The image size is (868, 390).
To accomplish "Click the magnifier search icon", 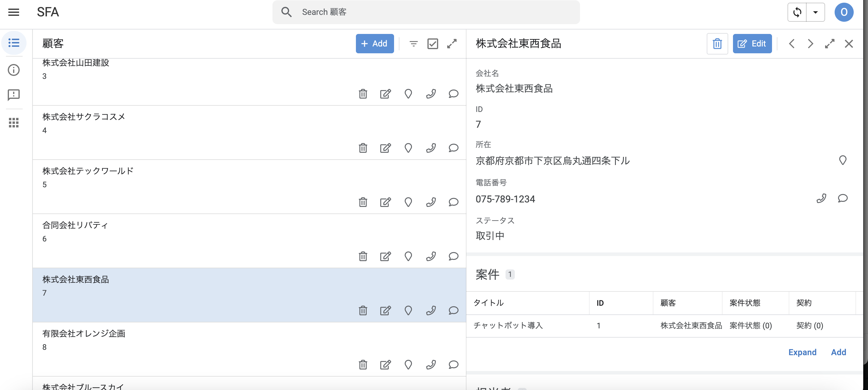I will (x=286, y=12).
